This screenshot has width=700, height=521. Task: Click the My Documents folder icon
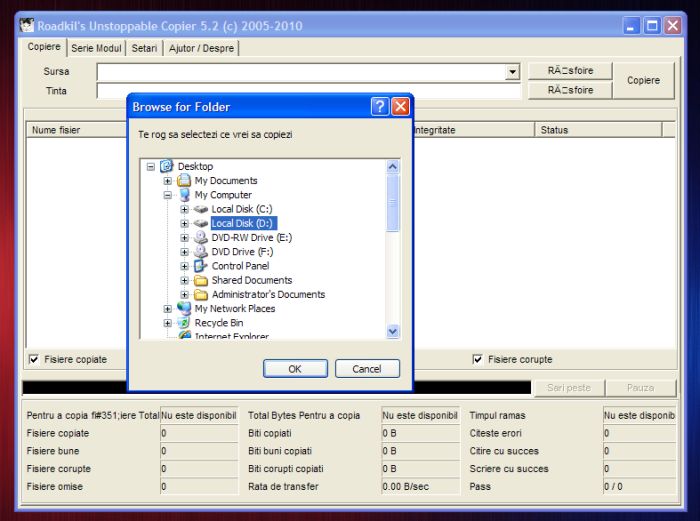tap(184, 180)
